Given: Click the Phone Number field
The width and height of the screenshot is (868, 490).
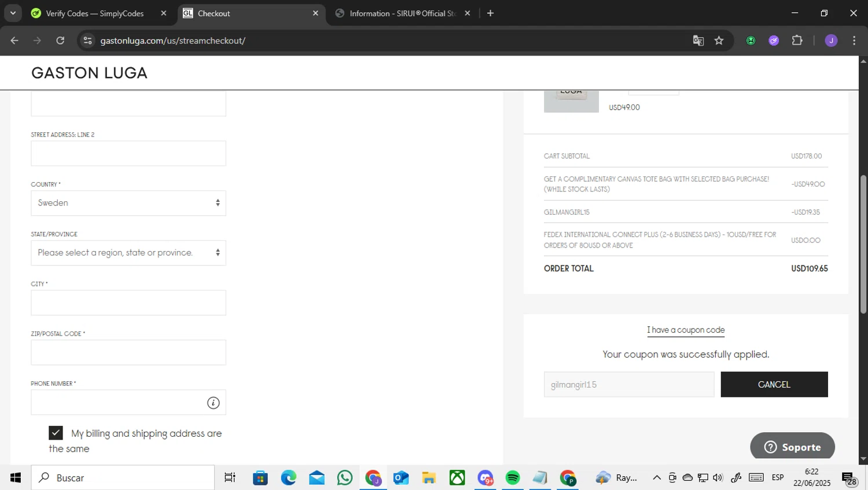Looking at the screenshot, I should pyautogui.click(x=128, y=402).
